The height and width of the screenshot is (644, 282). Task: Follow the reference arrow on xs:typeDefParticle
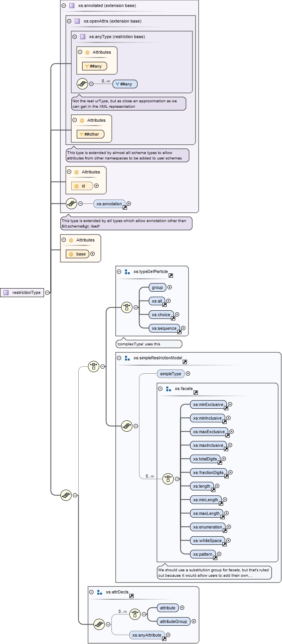(x=171, y=275)
